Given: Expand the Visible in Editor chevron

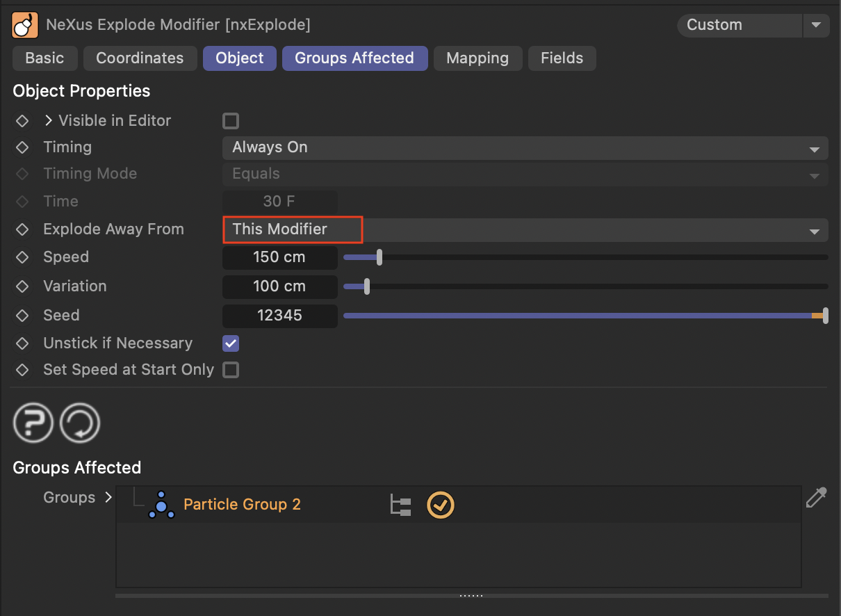Looking at the screenshot, I should click(x=48, y=121).
